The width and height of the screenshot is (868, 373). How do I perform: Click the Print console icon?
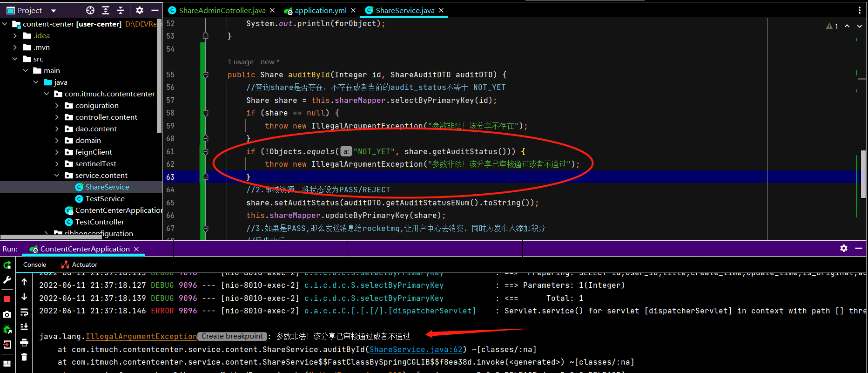point(24,343)
